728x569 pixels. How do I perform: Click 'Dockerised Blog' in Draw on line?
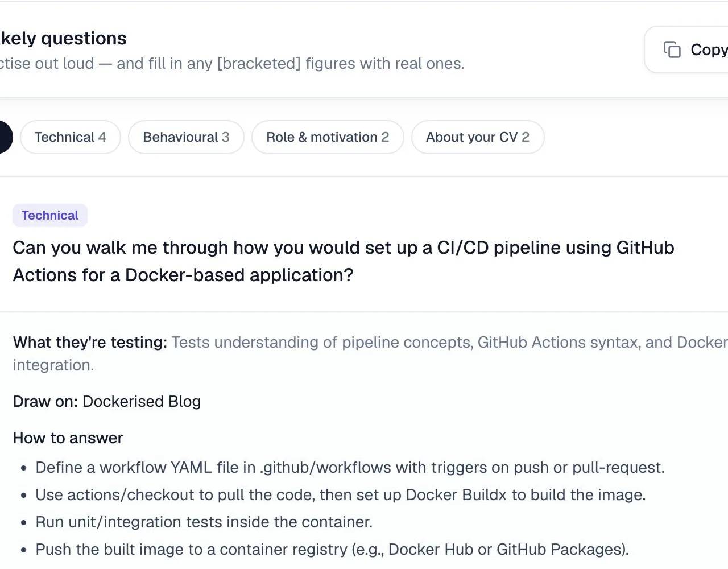[142, 401]
